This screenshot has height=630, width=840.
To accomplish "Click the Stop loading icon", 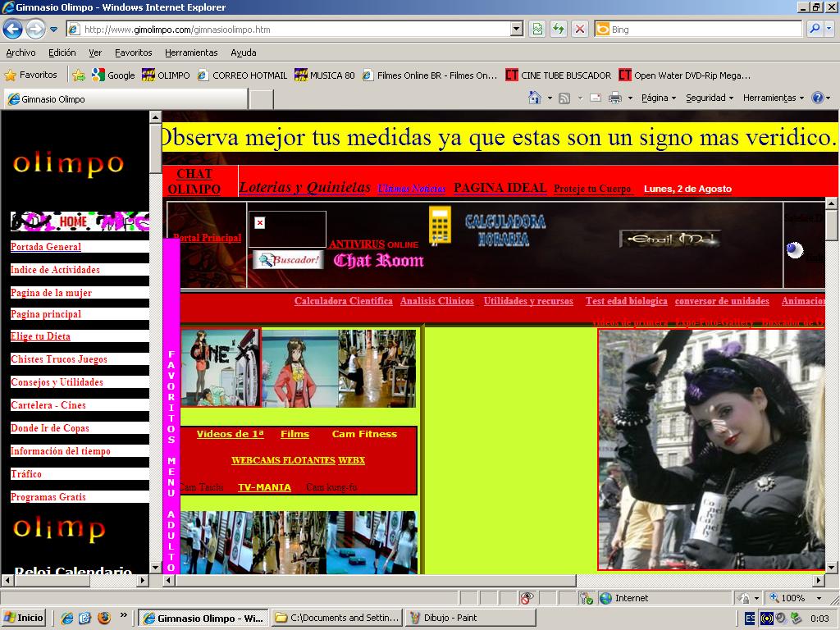I will [x=580, y=29].
